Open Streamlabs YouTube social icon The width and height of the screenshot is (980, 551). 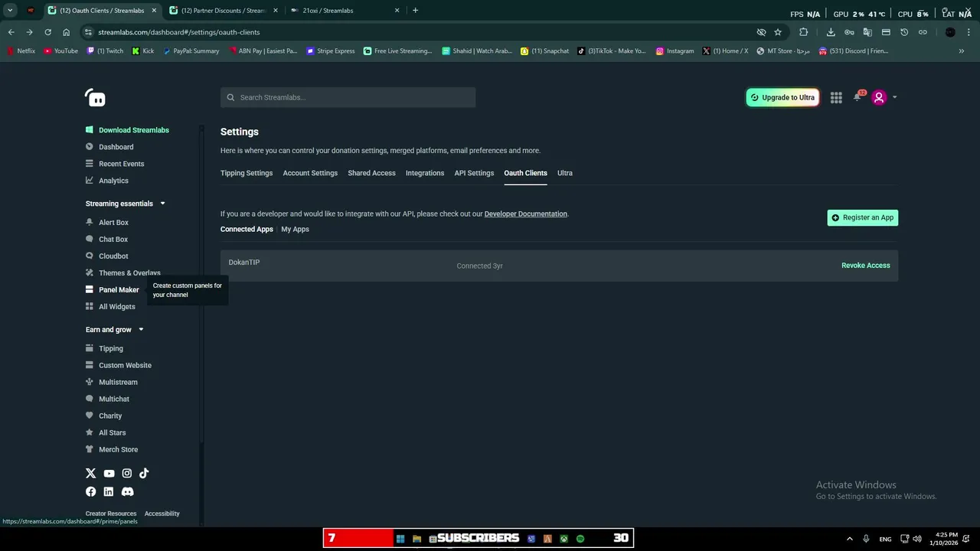109,473
